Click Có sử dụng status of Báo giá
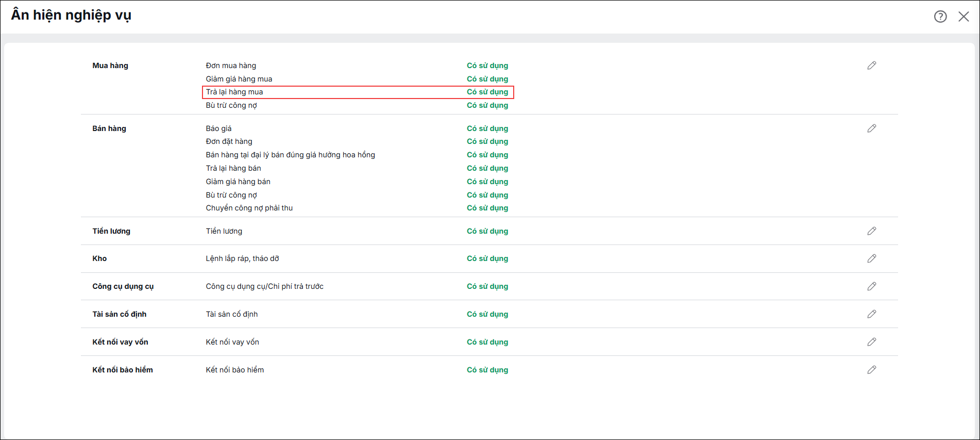980x440 pixels. [487, 128]
